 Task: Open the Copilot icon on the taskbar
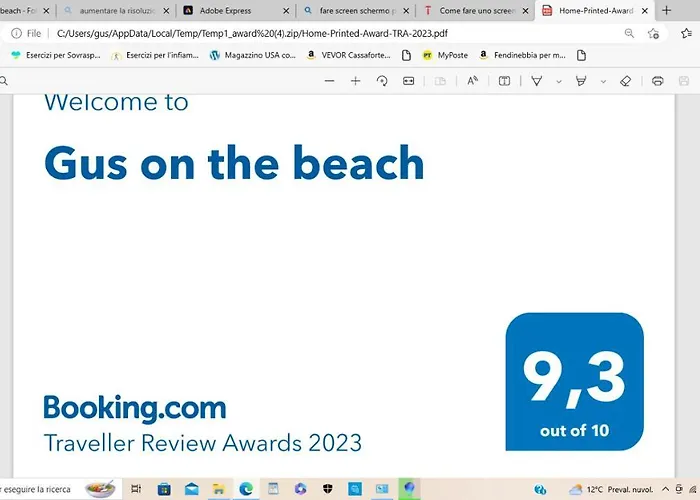(x=300, y=489)
